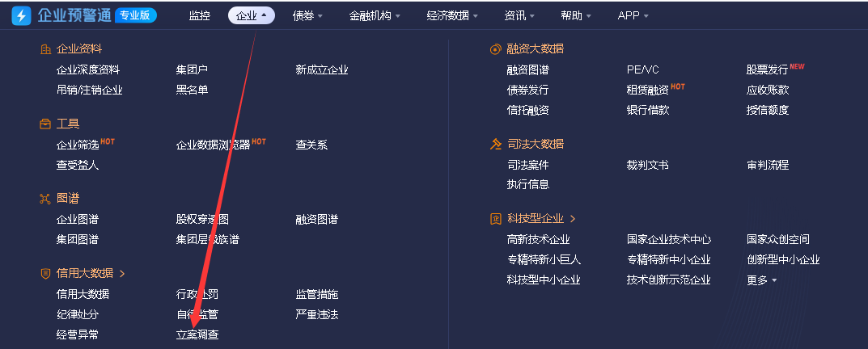Click the 企业资料 building icon
This screenshot has width=868, height=349.
pyautogui.click(x=45, y=49)
